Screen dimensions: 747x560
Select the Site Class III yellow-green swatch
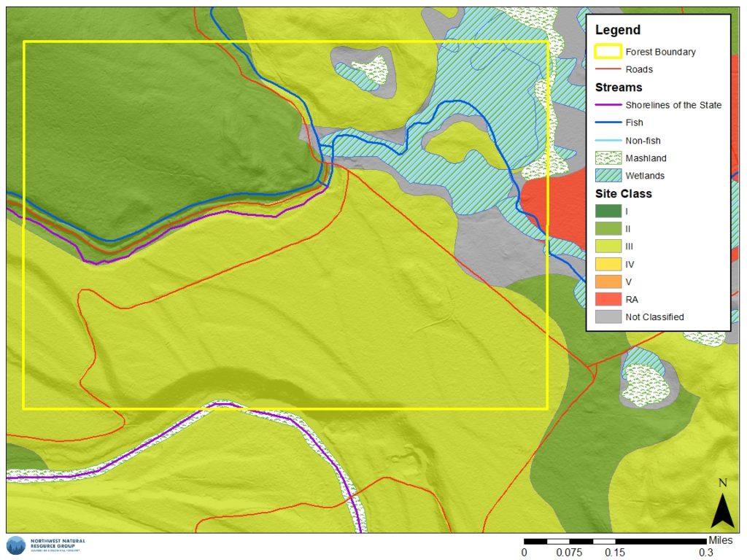click(x=608, y=246)
